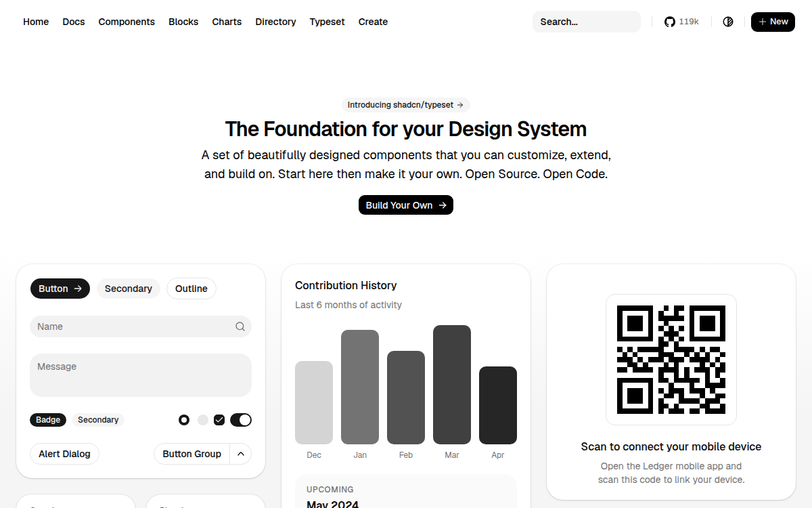Viewport: 812px width, 508px height.
Task: Focus the Search... field in the header
Action: tap(587, 22)
